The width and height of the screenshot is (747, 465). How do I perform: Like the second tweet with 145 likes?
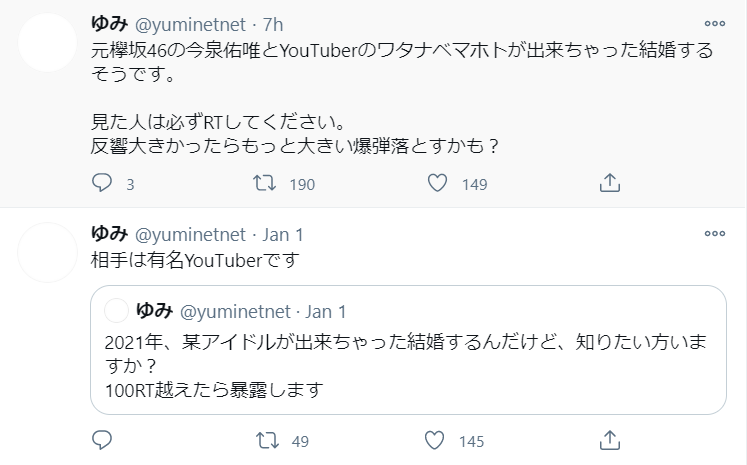coord(434,440)
